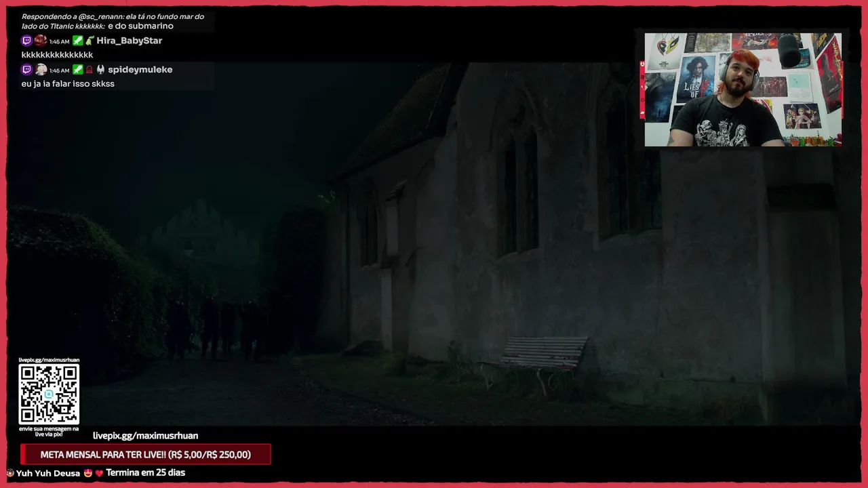Click the 1:45 AM timestamp on spideymuleke's message

coord(60,70)
